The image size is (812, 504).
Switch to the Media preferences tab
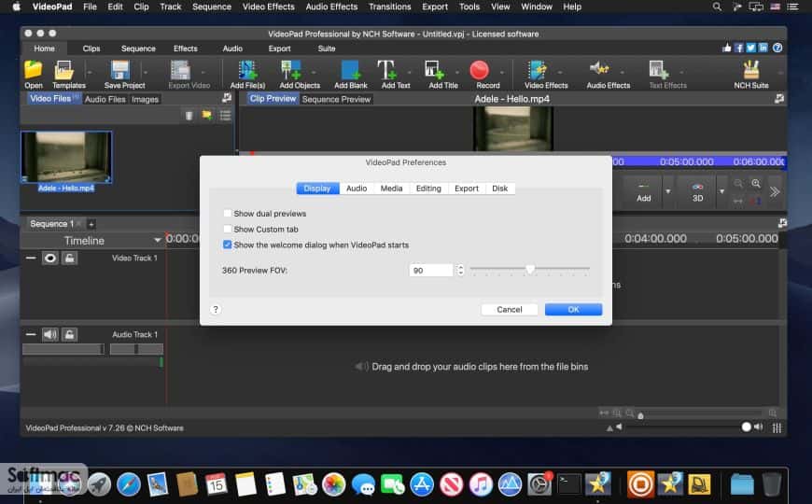[391, 188]
